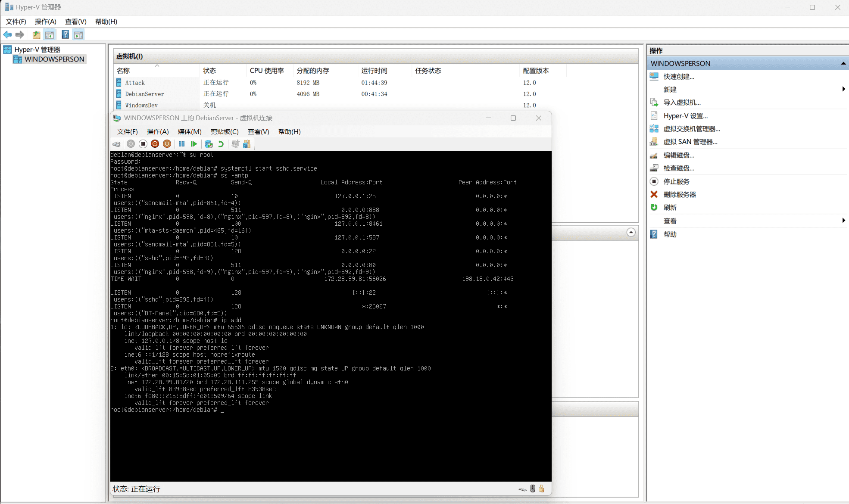Click the Ctrl+Alt+Del icon in VM toolbar
The height and width of the screenshot is (504, 849).
116,144
